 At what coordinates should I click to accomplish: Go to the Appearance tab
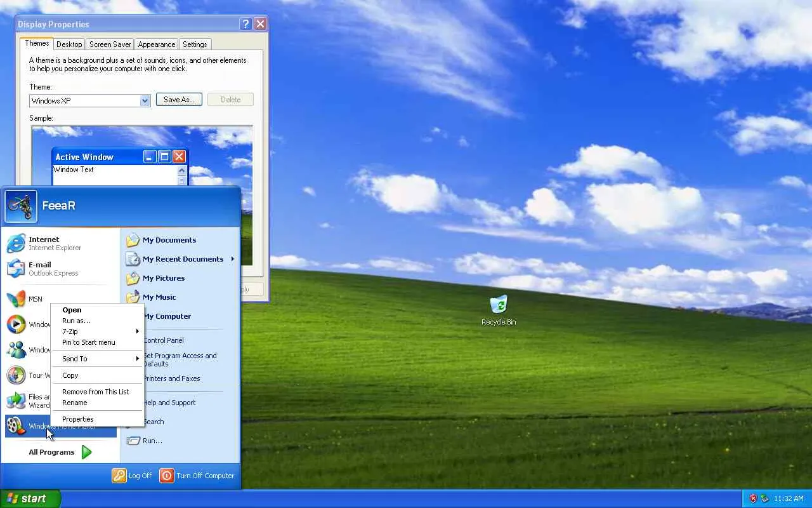click(x=157, y=44)
